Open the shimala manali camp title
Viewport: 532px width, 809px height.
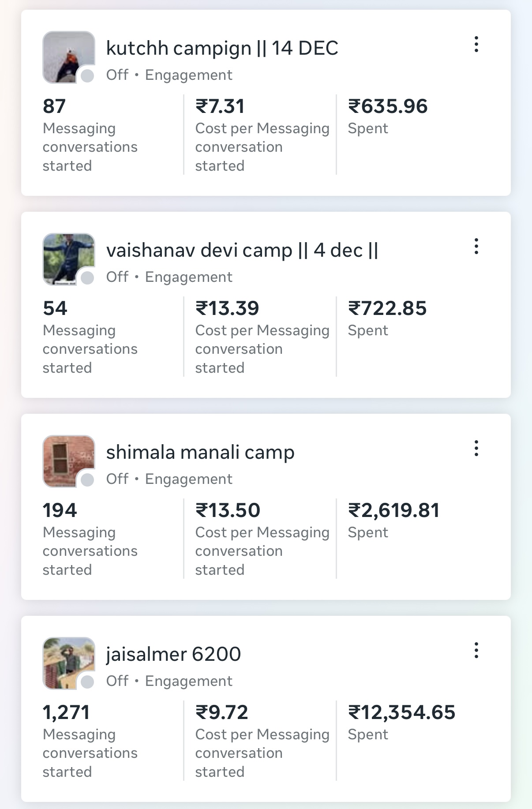point(200,452)
